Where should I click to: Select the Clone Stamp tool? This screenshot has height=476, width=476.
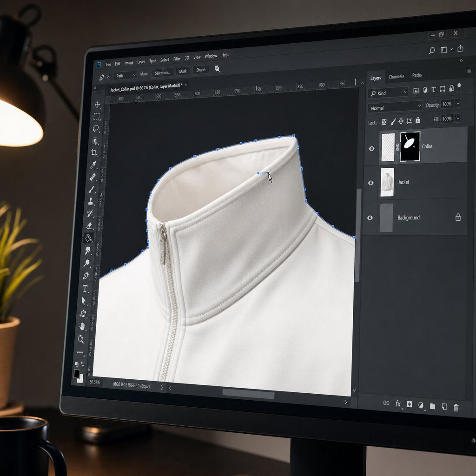[91, 201]
